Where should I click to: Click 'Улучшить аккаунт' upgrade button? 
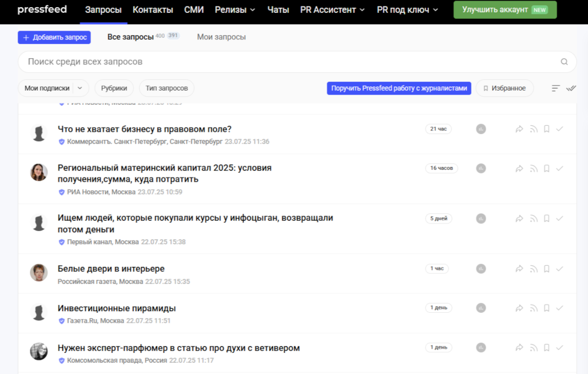[505, 10]
